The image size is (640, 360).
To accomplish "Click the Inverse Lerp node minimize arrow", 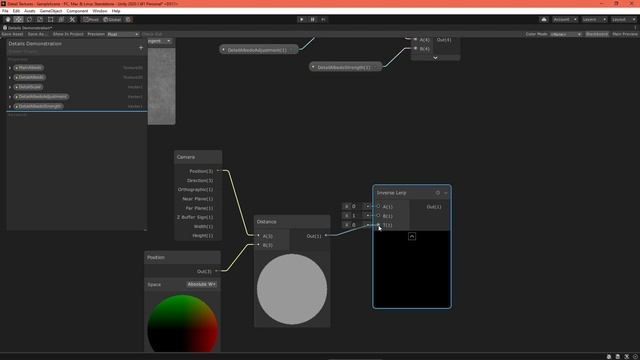I will (446, 193).
